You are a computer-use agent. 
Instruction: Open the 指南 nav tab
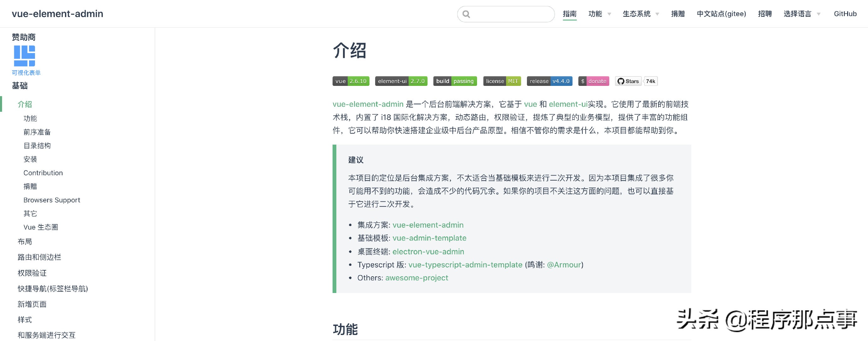tap(570, 14)
